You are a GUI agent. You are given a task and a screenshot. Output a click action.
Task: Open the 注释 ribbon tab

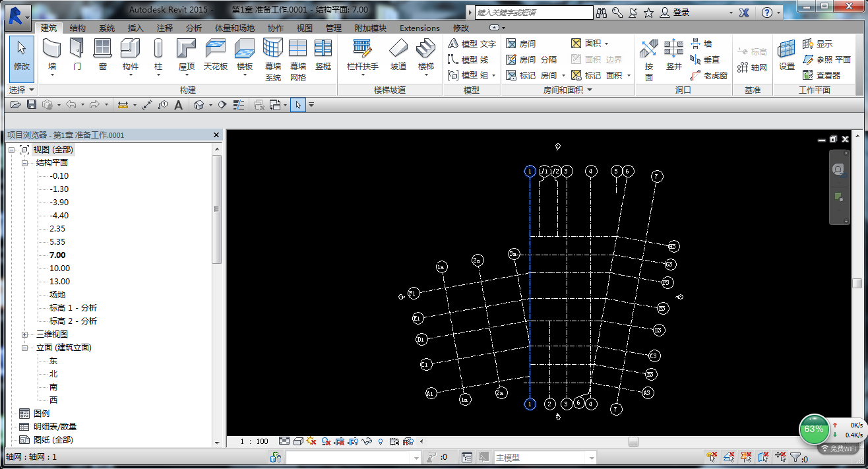[164, 28]
